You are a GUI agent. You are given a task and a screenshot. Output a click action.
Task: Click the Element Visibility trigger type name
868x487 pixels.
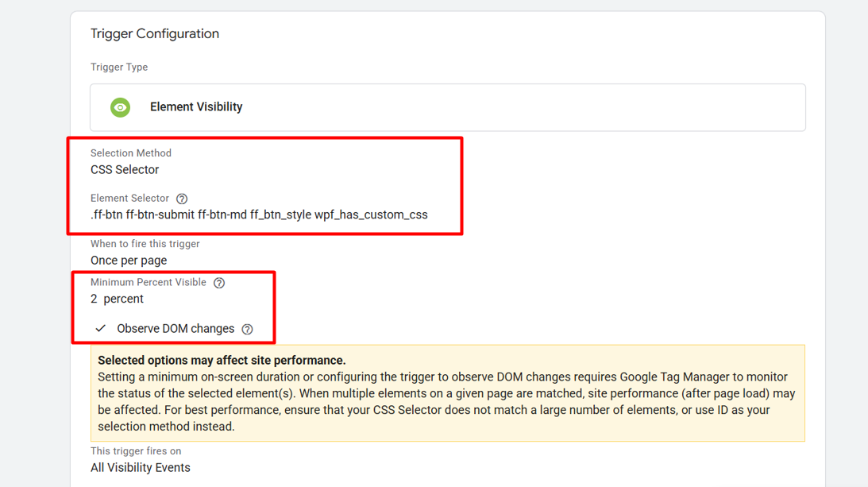(x=196, y=107)
